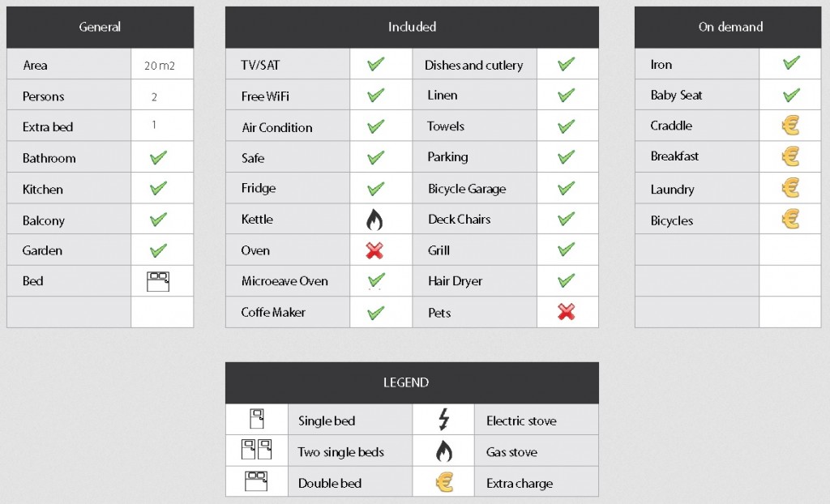This screenshot has width=830, height=504.
Task: Click the euro icon beside Craddle
Action: coord(790,126)
